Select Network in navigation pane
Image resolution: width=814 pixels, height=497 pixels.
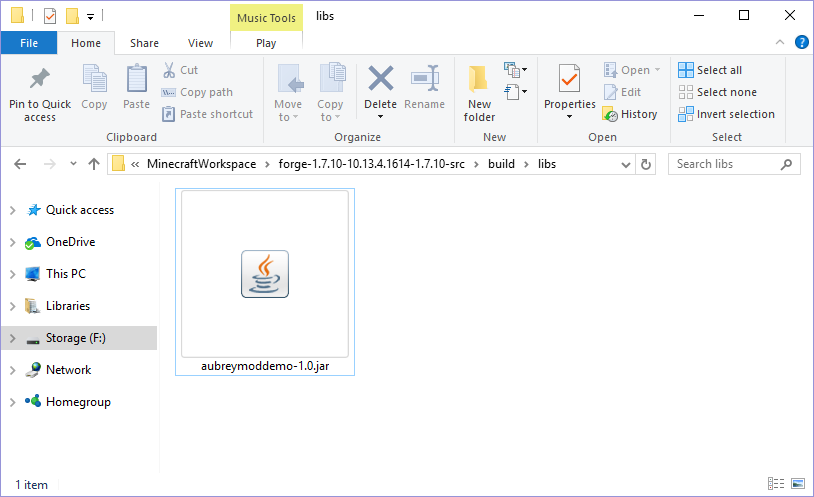click(x=69, y=370)
